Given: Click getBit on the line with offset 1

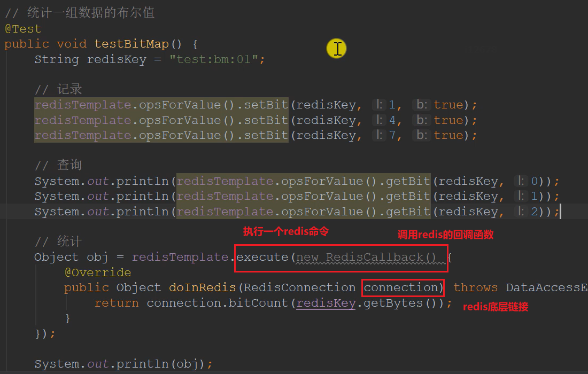Looking at the screenshot, I should coord(408,197).
